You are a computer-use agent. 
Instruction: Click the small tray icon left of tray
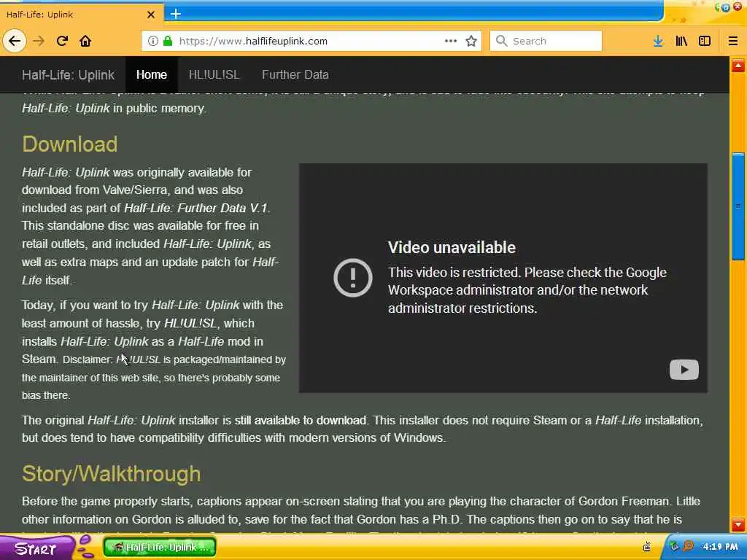click(x=646, y=547)
